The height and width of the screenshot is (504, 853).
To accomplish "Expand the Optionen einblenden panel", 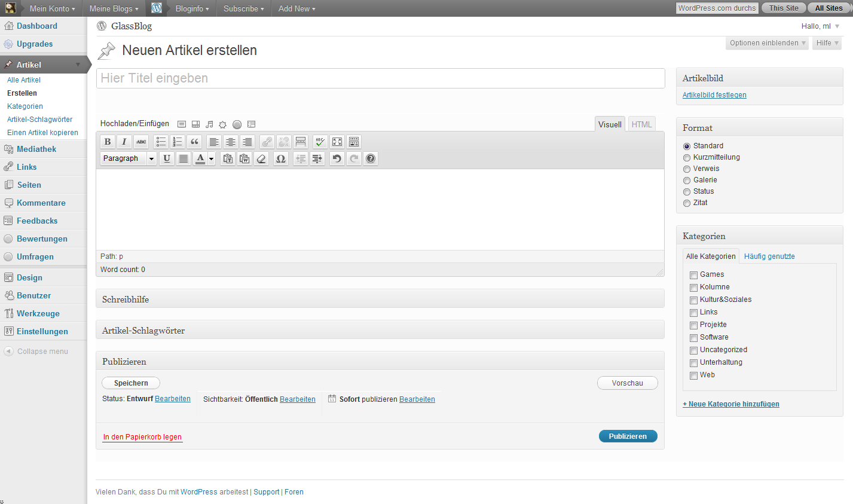I will click(x=768, y=43).
